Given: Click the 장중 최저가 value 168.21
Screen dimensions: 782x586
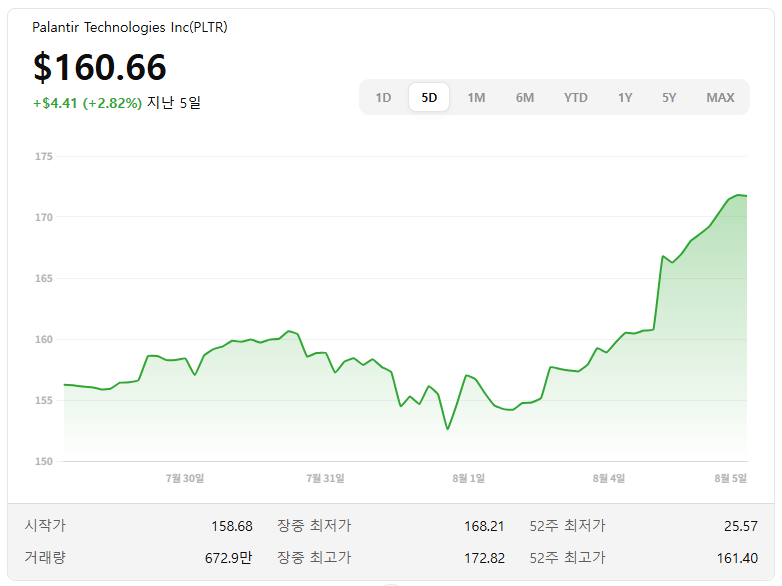Looking at the screenshot, I should click(x=484, y=526).
